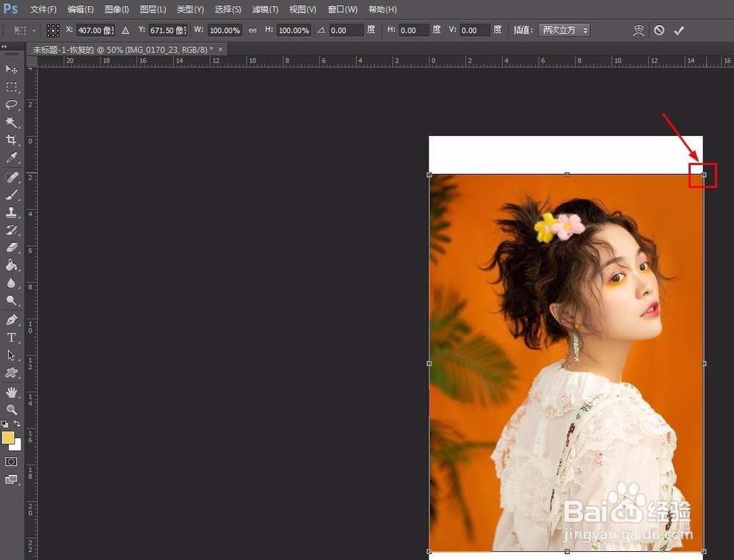Open the 编辑(E) menu
734x560 pixels.
pyautogui.click(x=81, y=10)
